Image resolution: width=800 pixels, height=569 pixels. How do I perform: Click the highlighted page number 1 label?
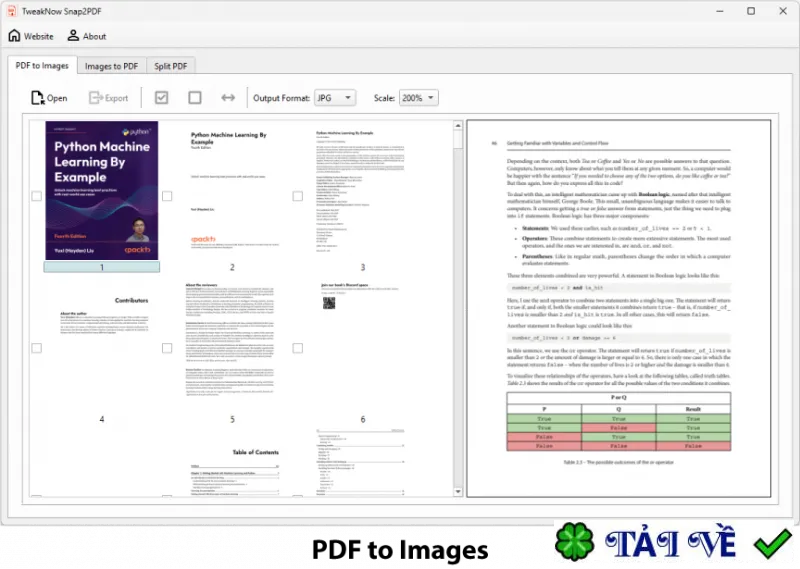point(102,267)
